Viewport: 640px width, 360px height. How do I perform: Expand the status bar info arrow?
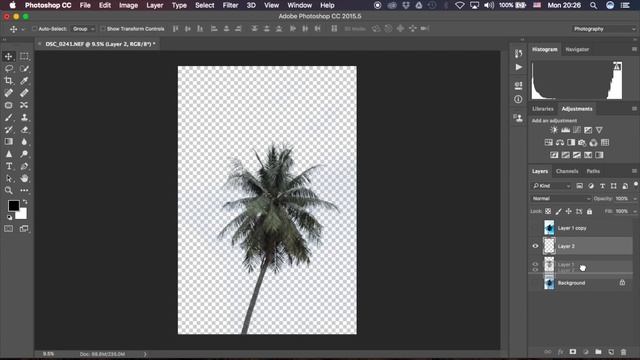tap(145, 354)
